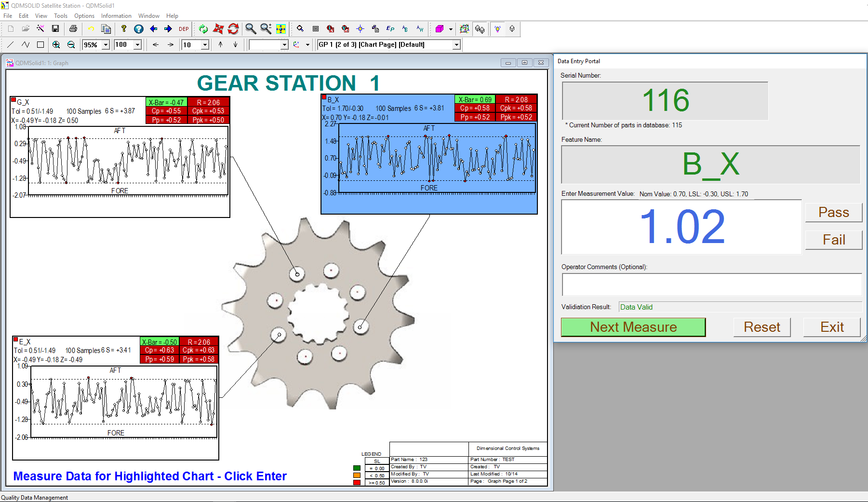Click the EP toolbar icon
The image size is (868, 502).
tap(390, 29)
